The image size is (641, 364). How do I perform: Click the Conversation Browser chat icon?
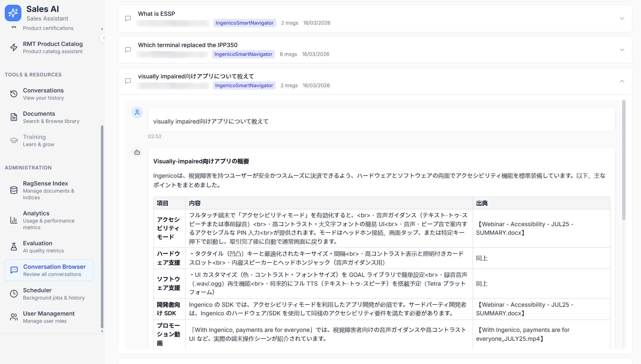pyautogui.click(x=14, y=270)
